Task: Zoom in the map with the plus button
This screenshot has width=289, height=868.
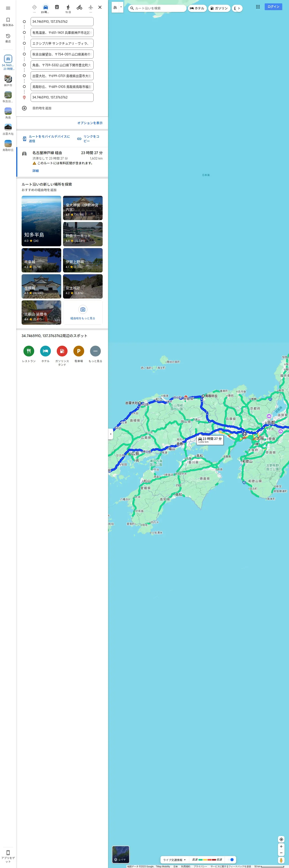Action: pyautogui.click(x=281, y=846)
